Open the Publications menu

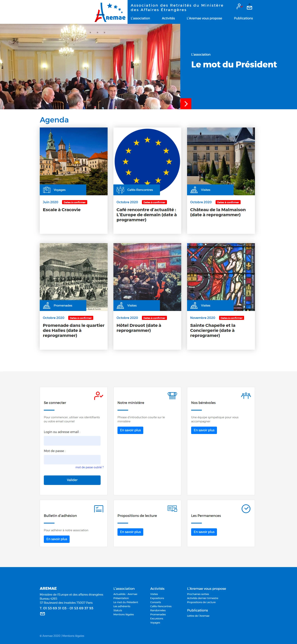pyautogui.click(x=243, y=18)
